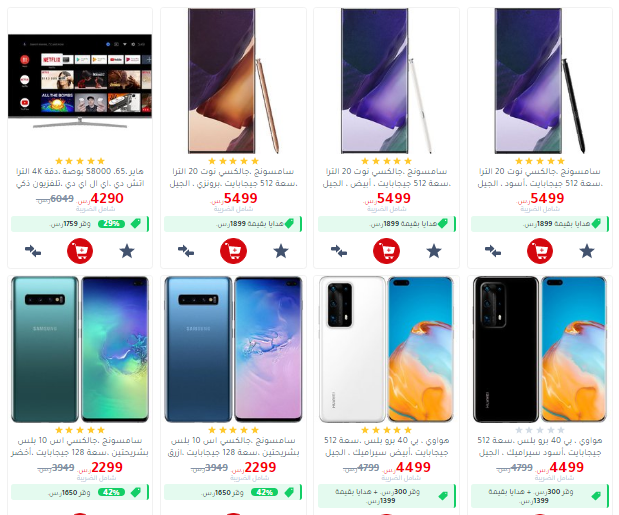Viewport: 619px width, 515px height.
Task: Favorite the bronze Note 20 Ultra
Action: [x=281, y=251]
